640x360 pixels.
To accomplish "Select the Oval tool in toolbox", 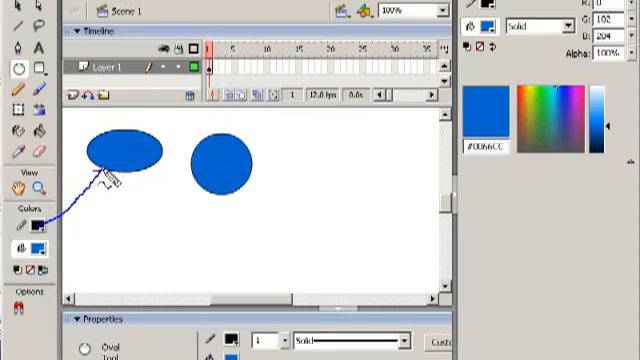I will (19, 69).
